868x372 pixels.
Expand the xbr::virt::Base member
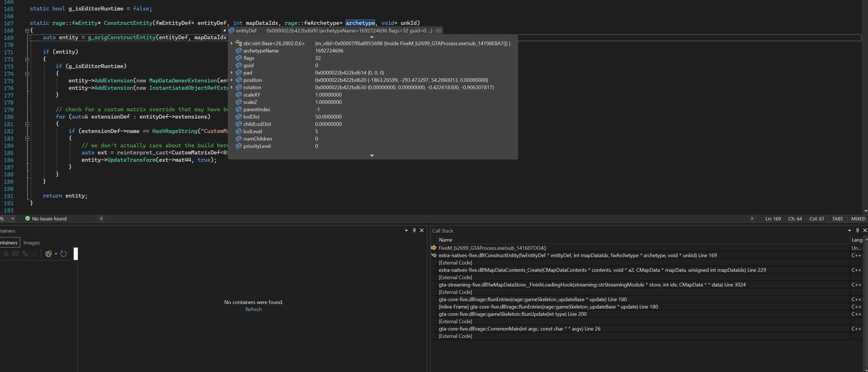pos(231,43)
